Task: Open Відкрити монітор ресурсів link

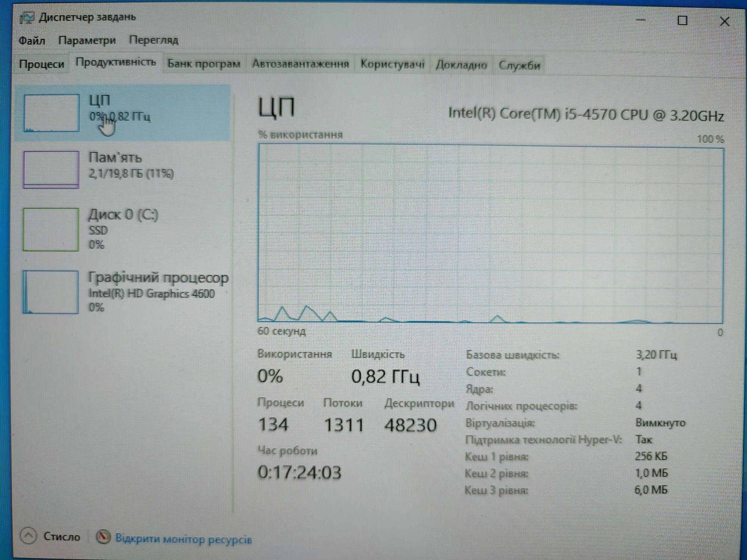Action: pos(183,539)
